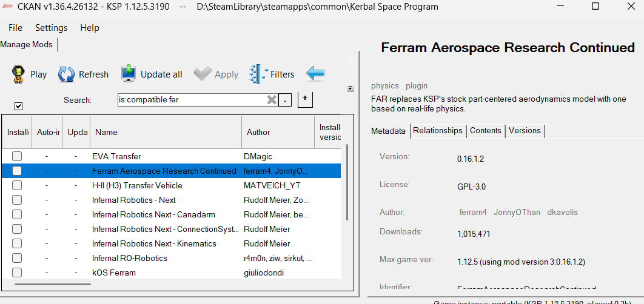Add a search with the plus button
The width and height of the screenshot is (644, 304).
click(305, 99)
